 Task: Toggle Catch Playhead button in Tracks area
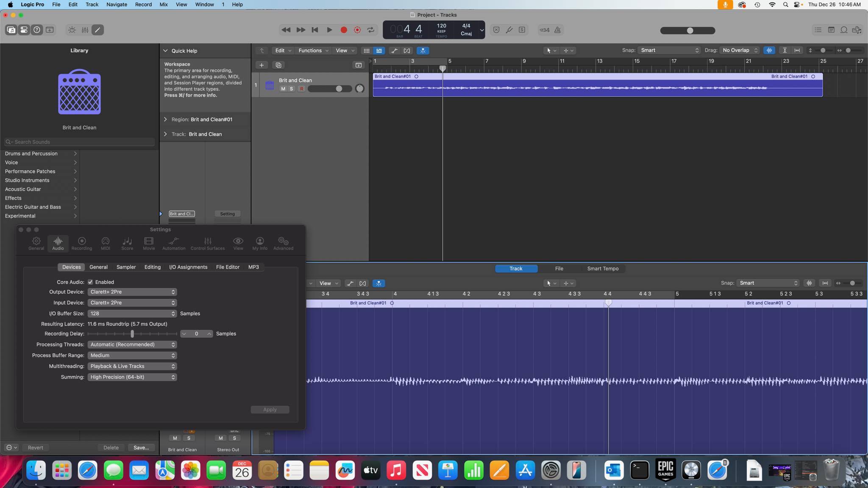423,51
